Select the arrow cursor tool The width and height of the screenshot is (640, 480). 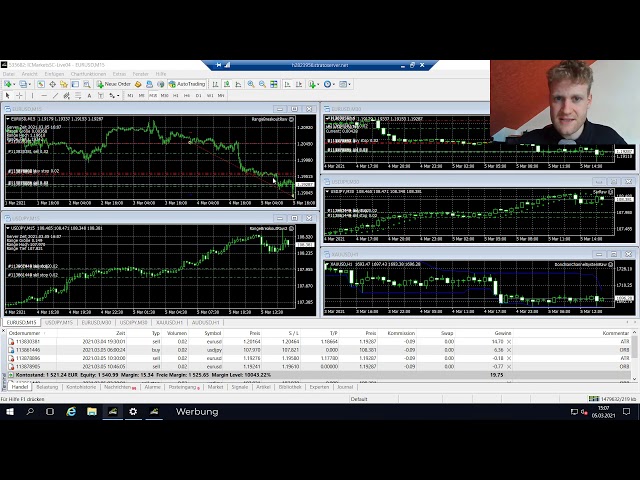pyautogui.click(x=9, y=95)
